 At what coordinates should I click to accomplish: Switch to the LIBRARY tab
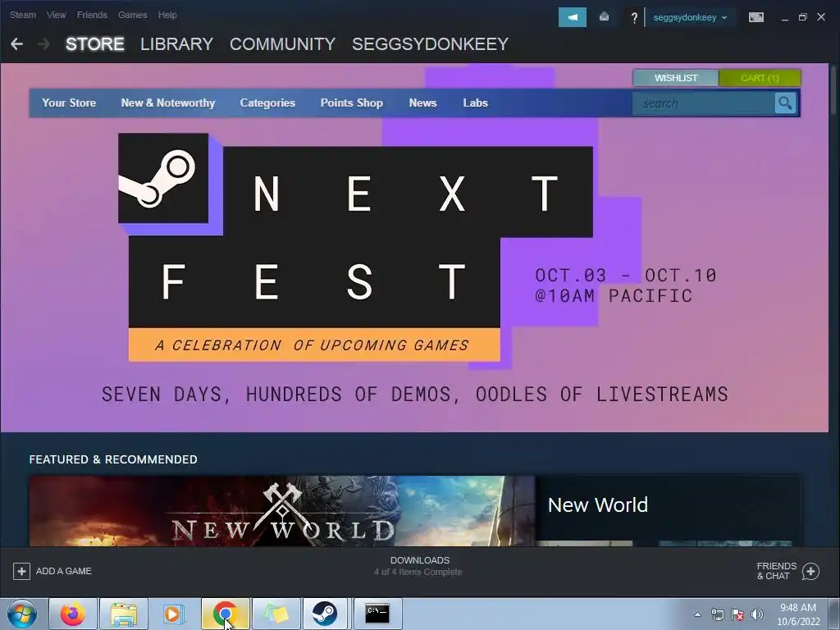click(x=177, y=44)
